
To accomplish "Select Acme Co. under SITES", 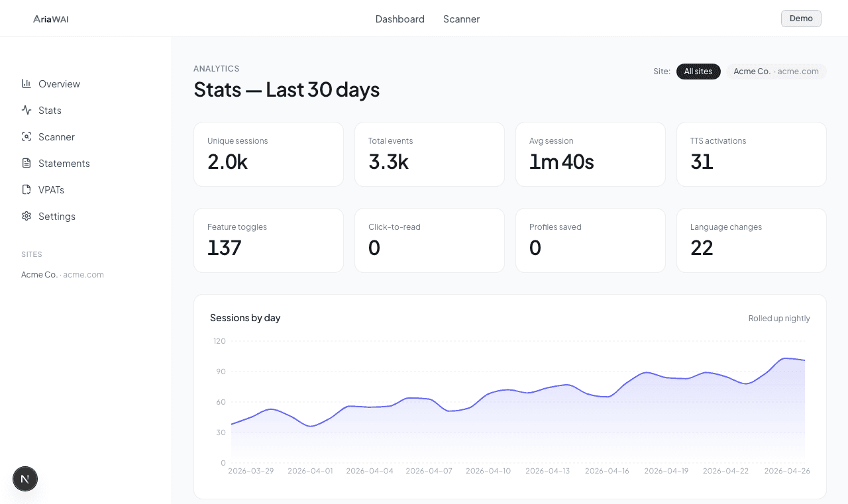I will pyautogui.click(x=62, y=274).
